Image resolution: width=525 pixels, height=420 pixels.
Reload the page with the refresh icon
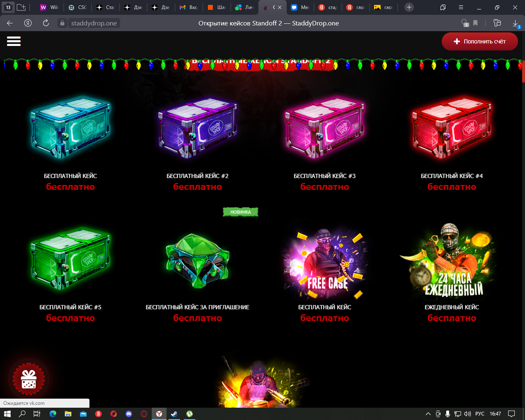(x=45, y=23)
